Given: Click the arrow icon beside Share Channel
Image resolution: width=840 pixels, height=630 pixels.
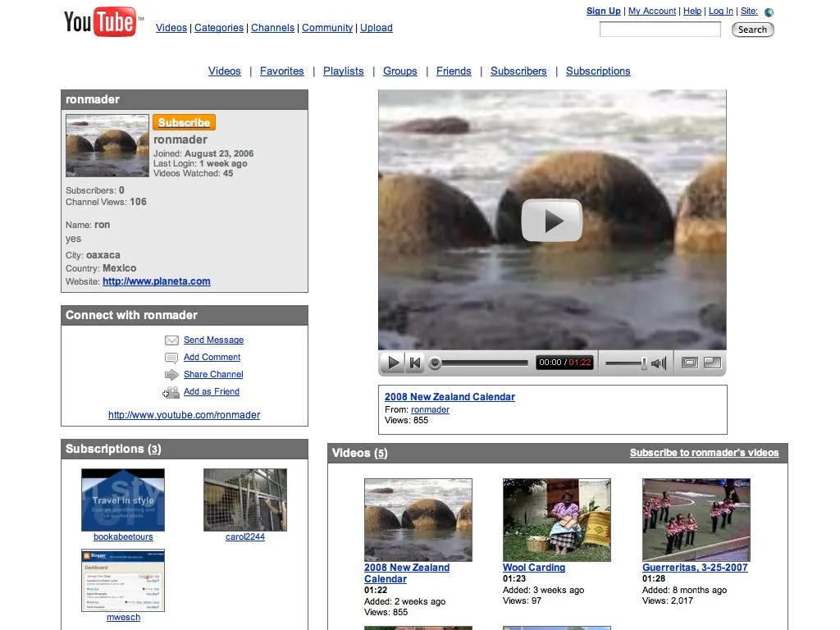Looking at the screenshot, I should tap(171, 375).
